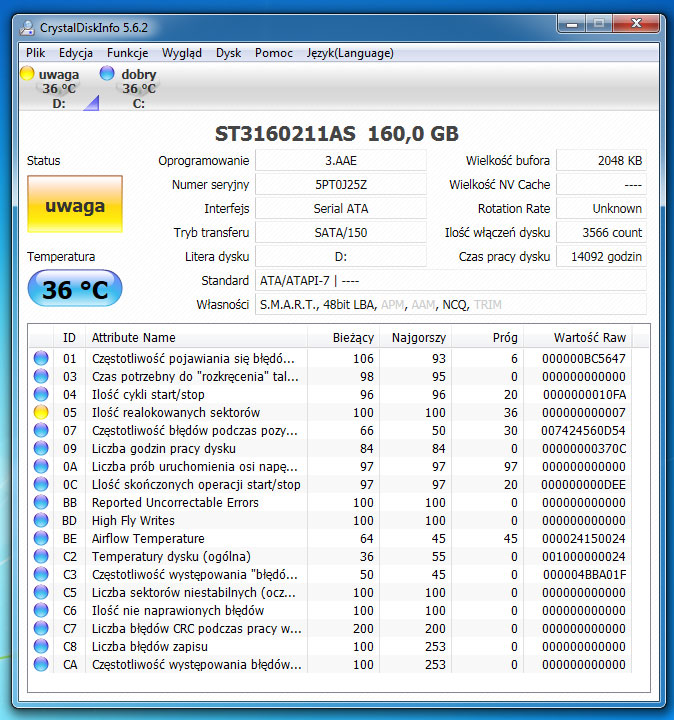
Task: Click the Unknown rotation rate field
Action: (601, 208)
